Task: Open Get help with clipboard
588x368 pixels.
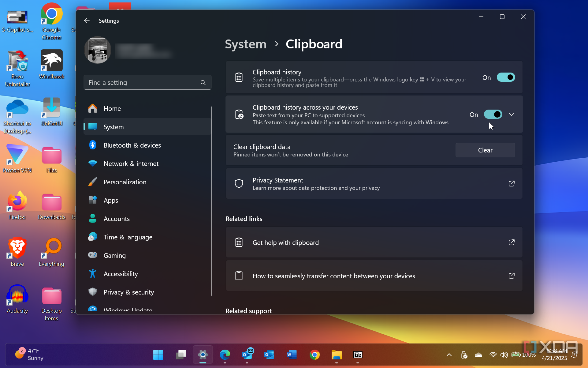Action: 374,242
